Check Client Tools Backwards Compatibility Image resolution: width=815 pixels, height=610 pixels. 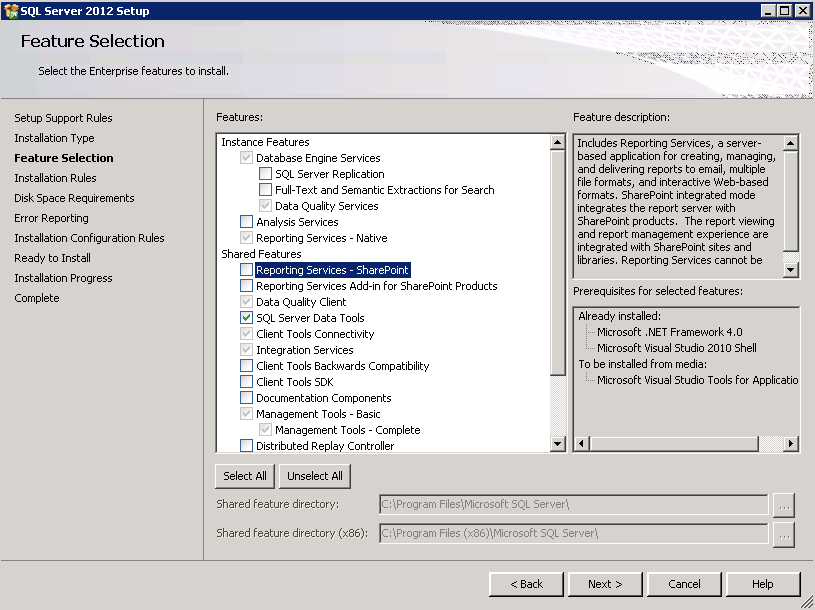[x=246, y=366]
